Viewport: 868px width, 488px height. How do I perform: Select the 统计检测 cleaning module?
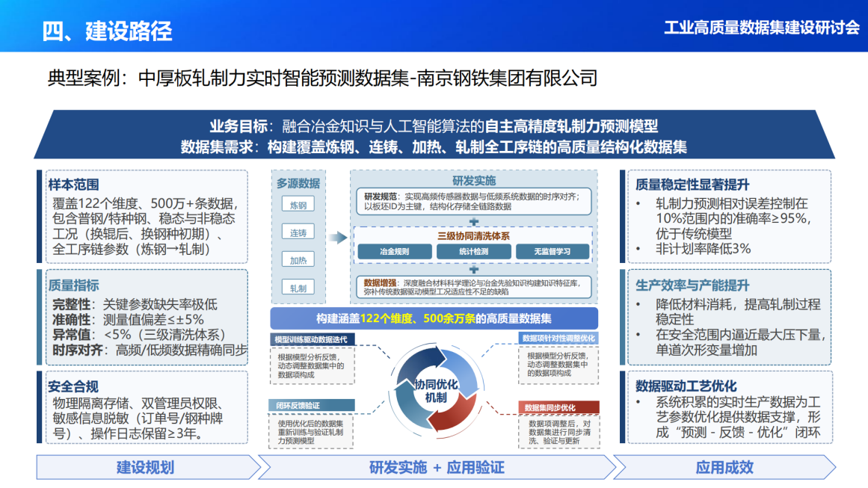[x=473, y=250]
